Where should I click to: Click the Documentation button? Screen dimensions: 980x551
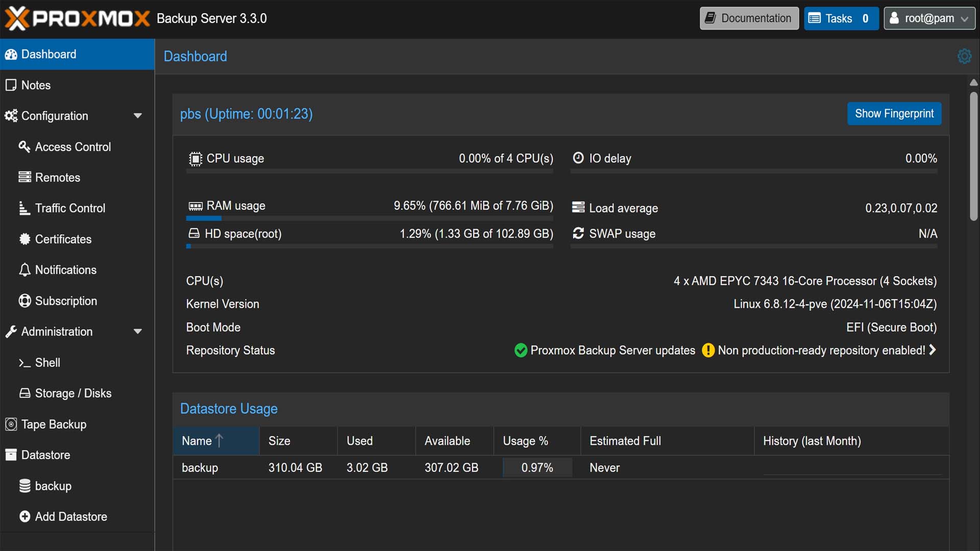[x=749, y=18]
